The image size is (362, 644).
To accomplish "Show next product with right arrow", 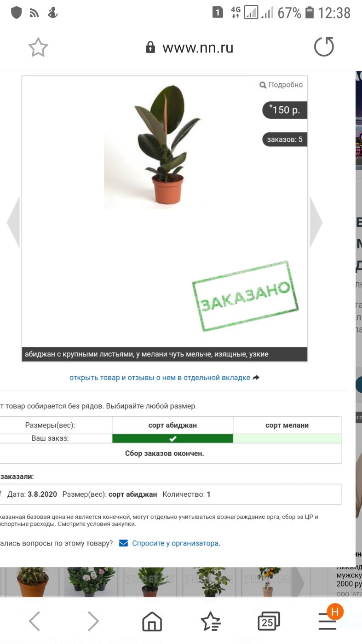I will pos(316,223).
